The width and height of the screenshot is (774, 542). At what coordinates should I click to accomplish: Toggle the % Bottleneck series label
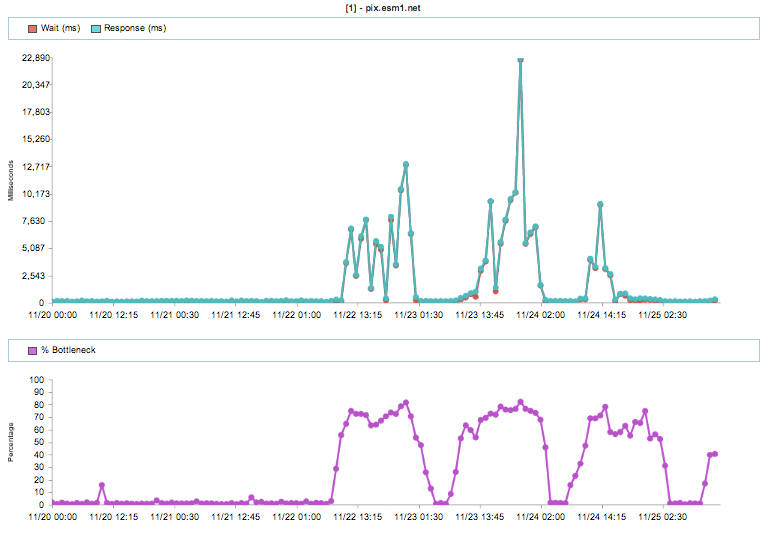coord(69,350)
